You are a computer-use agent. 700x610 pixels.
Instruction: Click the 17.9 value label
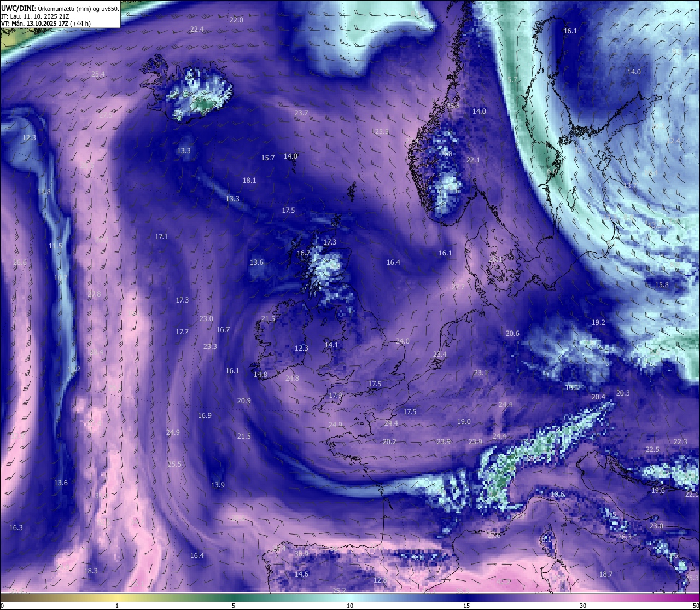click(x=335, y=395)
